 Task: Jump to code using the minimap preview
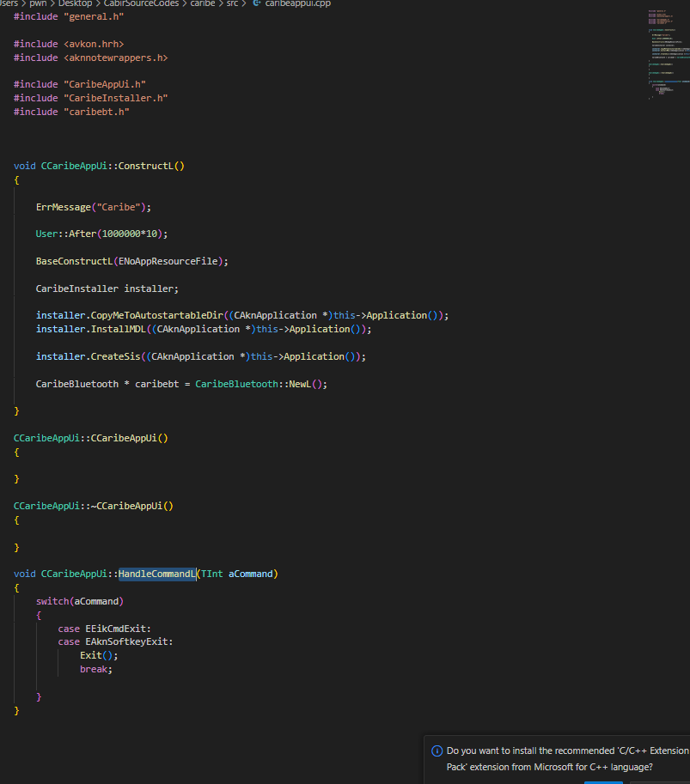coord(669,54)
